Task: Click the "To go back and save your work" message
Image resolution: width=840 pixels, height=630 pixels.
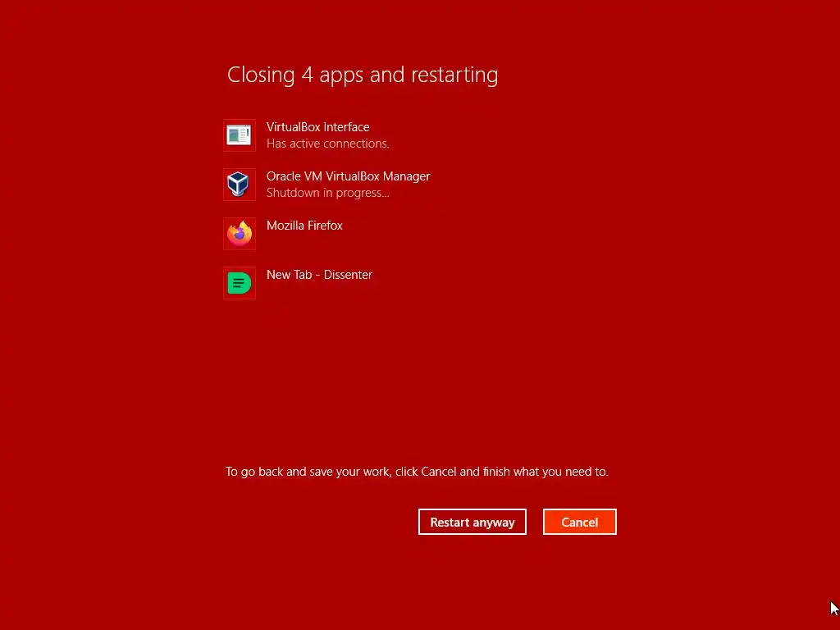Action: pyautogui.click(x=417, y=472)
